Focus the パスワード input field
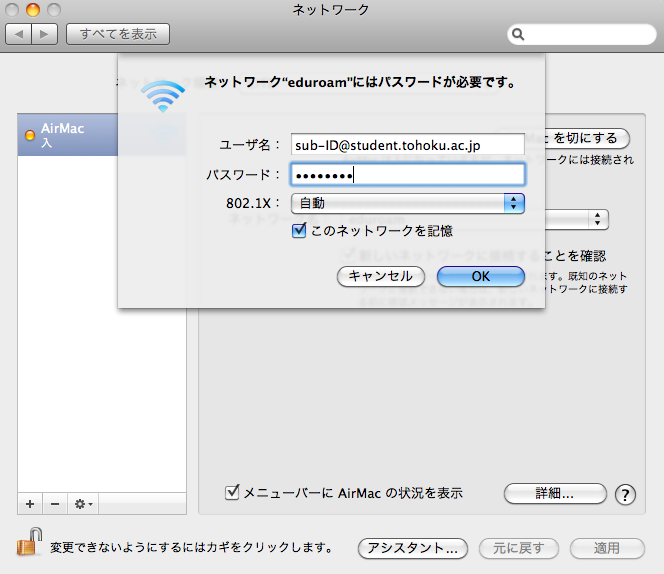664x574 pixels. 407,174
